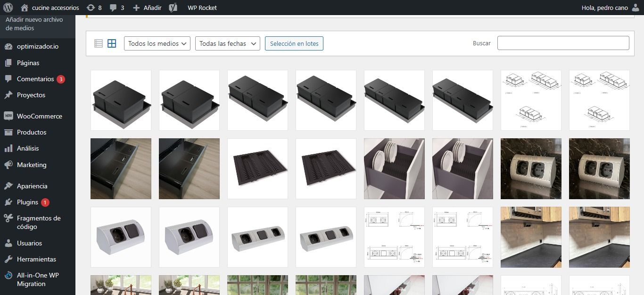Open Fragmentos de código scissors item
The height and width of the screenshot is (295, 644).
point(38,222)
